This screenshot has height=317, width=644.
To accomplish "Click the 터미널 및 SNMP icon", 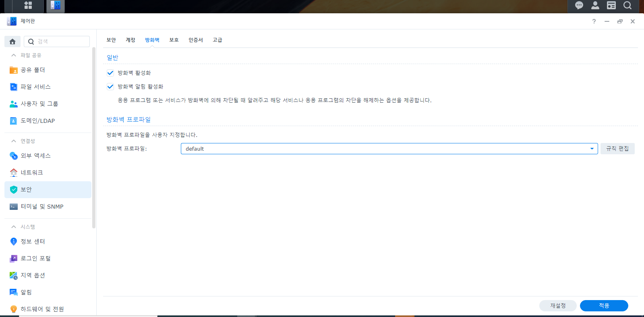I will (13, 207).
